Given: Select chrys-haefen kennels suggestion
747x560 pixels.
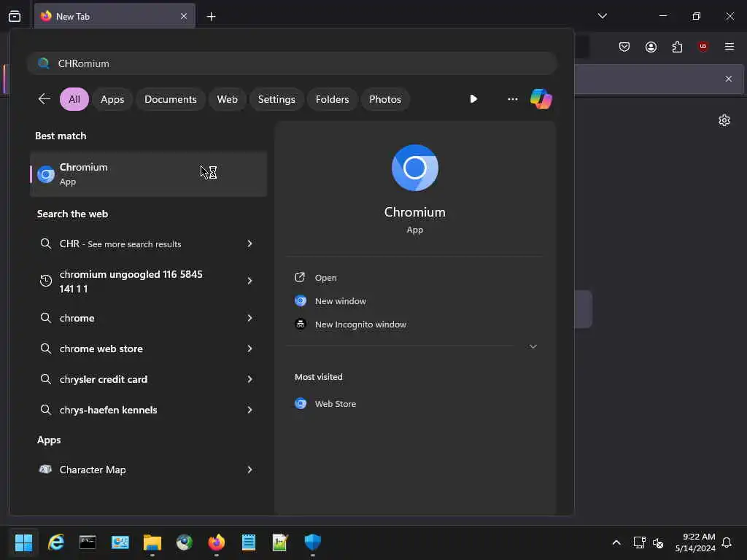Looking at the screenshot, I should click(108, 410).
